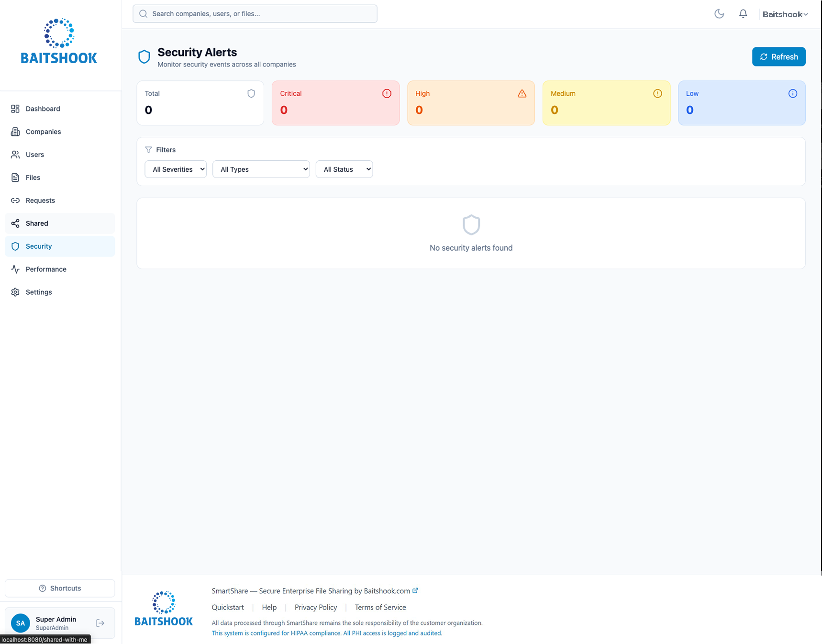
Task: Click the Medium severity alert icon
Action: click(657, 94)
